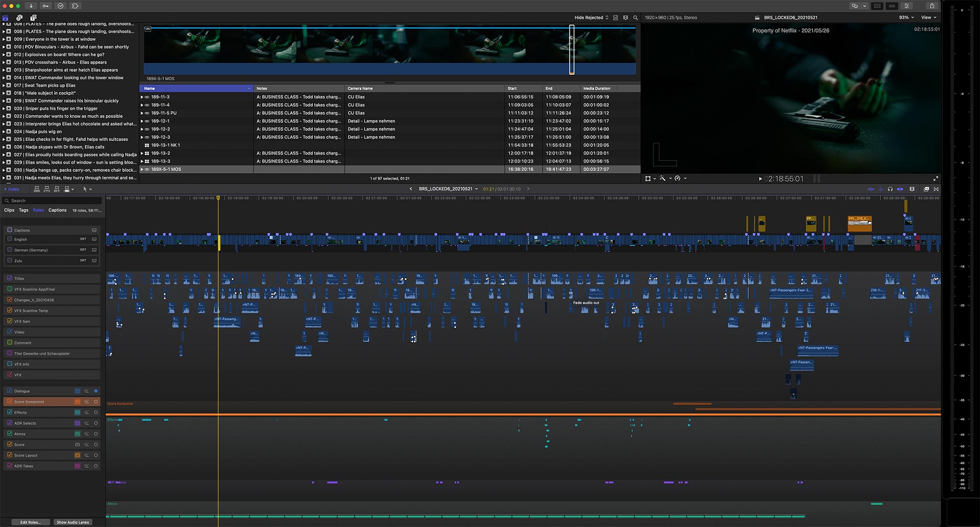The height and width of the screenshot is (527, 980).
Task: Click the browser search magnifier icon
Action: (x=635, y=17)
